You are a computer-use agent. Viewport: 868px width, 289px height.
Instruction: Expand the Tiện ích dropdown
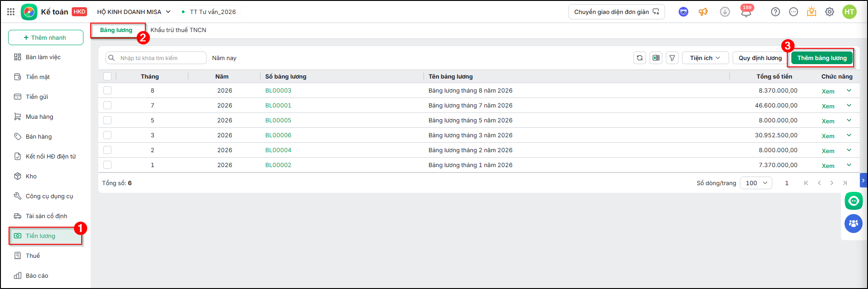click(x=705, y=58)
